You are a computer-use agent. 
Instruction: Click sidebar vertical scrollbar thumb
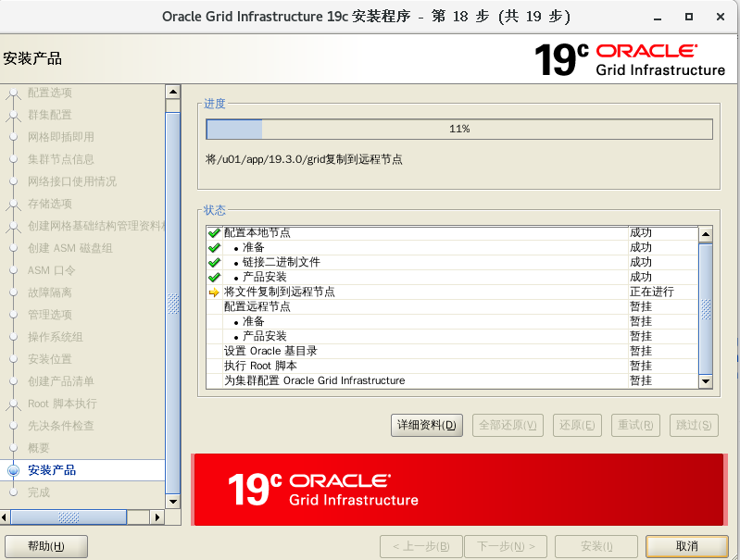coord(173,304)
